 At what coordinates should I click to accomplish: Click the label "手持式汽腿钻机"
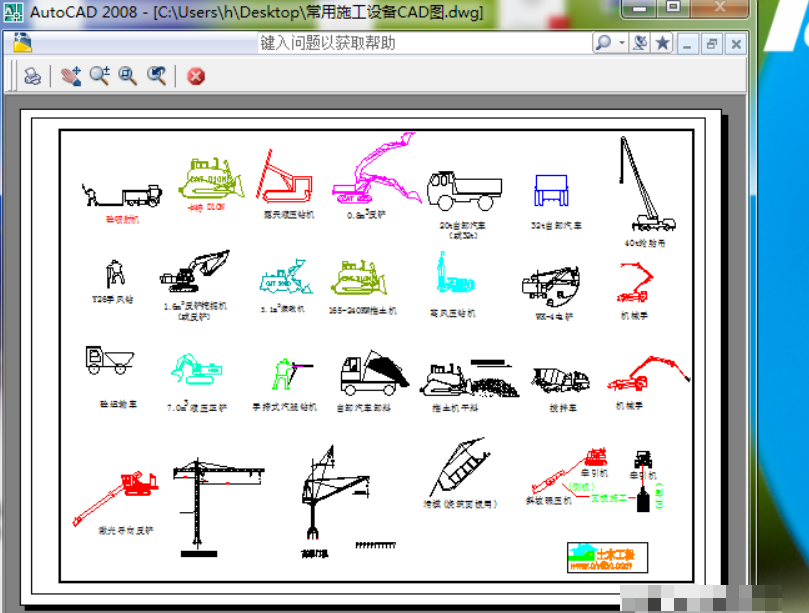coord(284,407)
